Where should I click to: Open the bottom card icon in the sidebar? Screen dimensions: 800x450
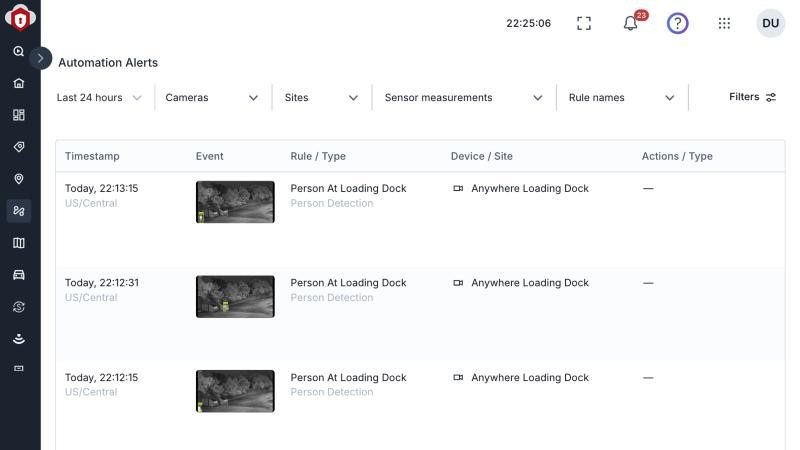19,368
